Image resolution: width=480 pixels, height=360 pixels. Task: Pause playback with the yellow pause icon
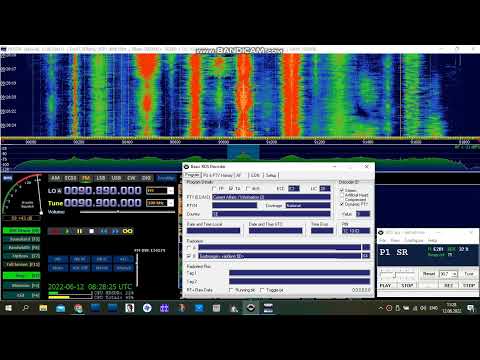(x=79, y=231)
